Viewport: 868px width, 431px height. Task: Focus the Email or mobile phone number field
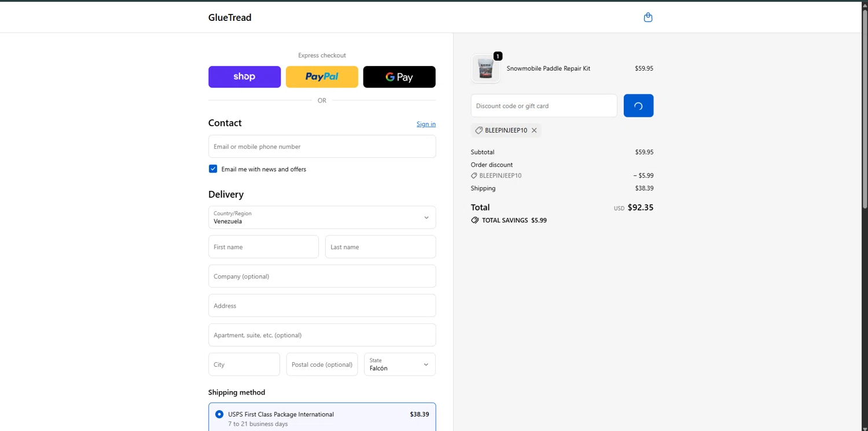(x=322, y=146)
